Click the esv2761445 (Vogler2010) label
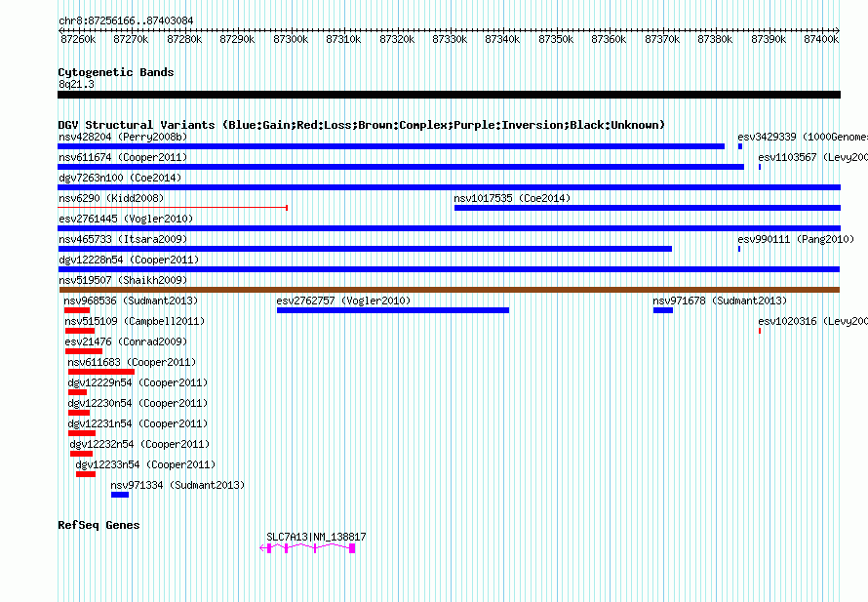The height and width of the screenshot is (602, 868). 126,219
